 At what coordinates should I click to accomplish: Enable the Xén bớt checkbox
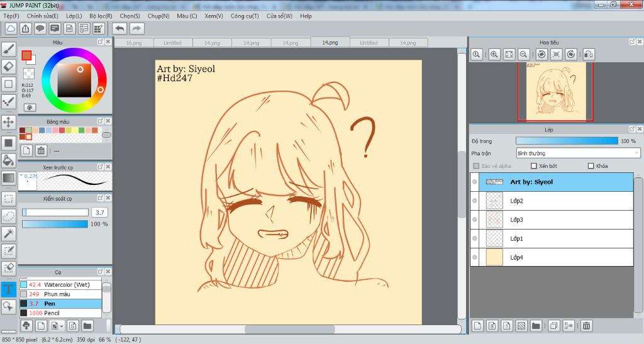(534, 166)
